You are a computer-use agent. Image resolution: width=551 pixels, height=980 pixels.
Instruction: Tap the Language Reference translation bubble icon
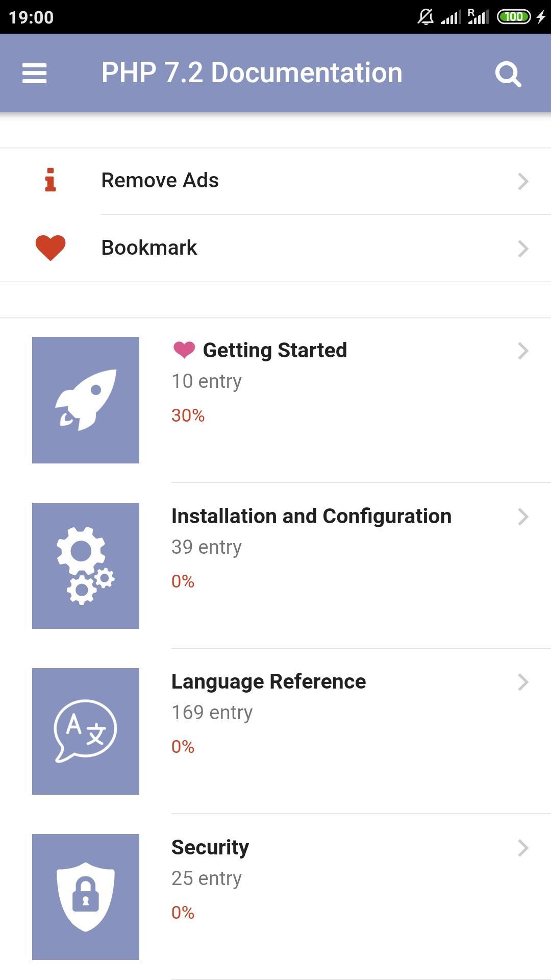point(86,731)
